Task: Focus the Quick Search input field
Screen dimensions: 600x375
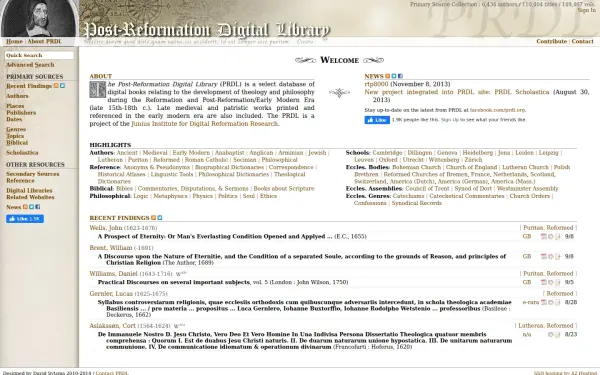Action: click(x=39, y=55)
